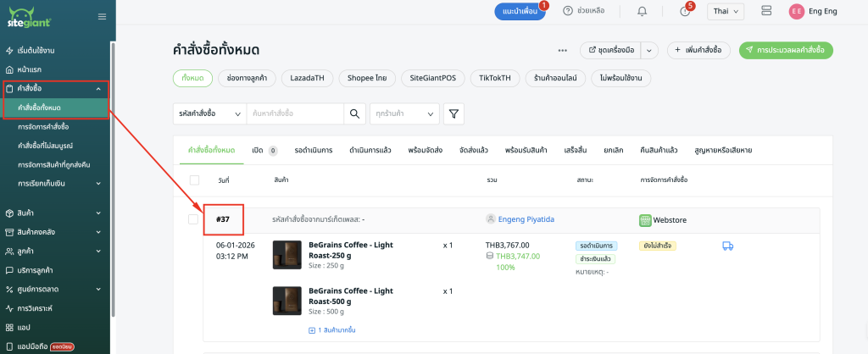868x354 pixels.
Task: Click first BeGrains Coffee product thumbnail
Action: point(287,255)
